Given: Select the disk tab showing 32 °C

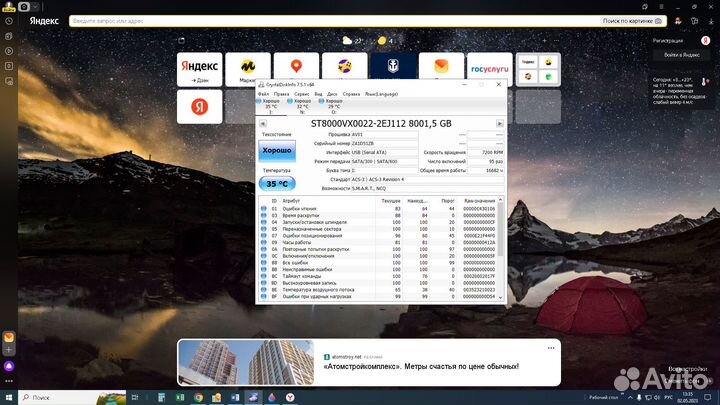Looking at the screenshot, I should click(x=300, y=106).
